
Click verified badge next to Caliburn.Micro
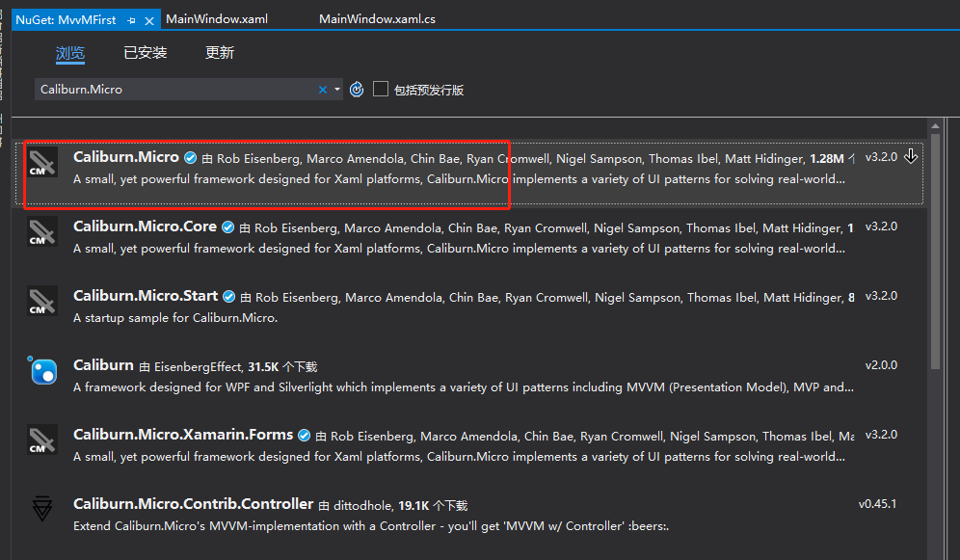[191, 158]
